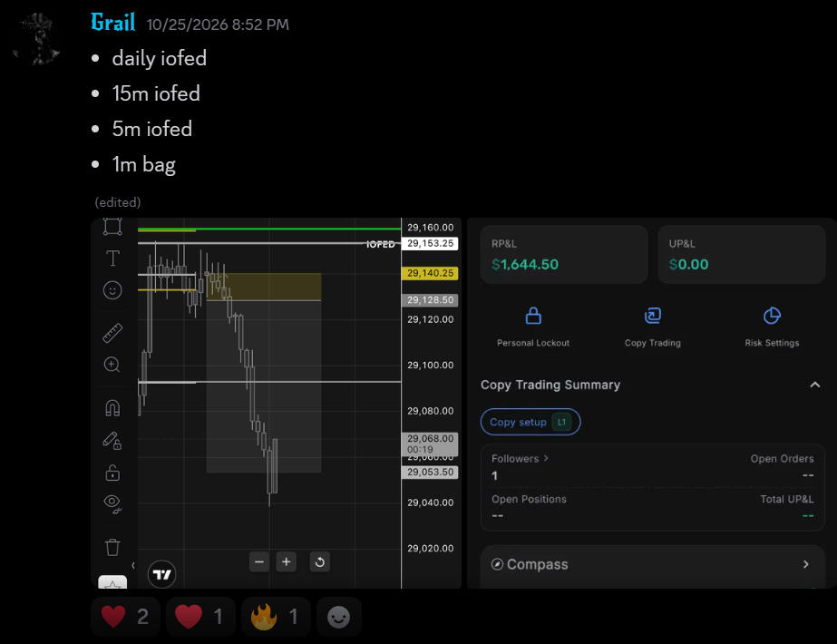Click the IOFED horizontal line label

click(x=380, y=244)
